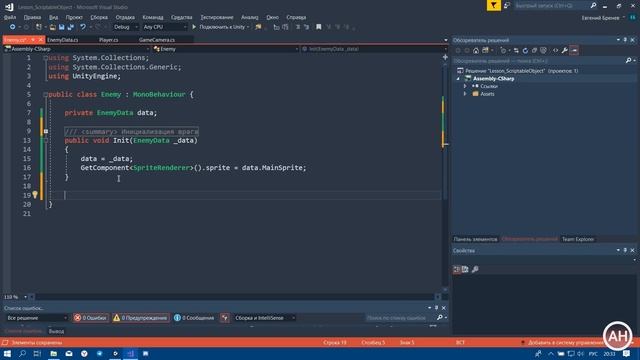Toggle the 0 Ошибки errors filter
The image size is (640, 360).
tap(91, 318)
